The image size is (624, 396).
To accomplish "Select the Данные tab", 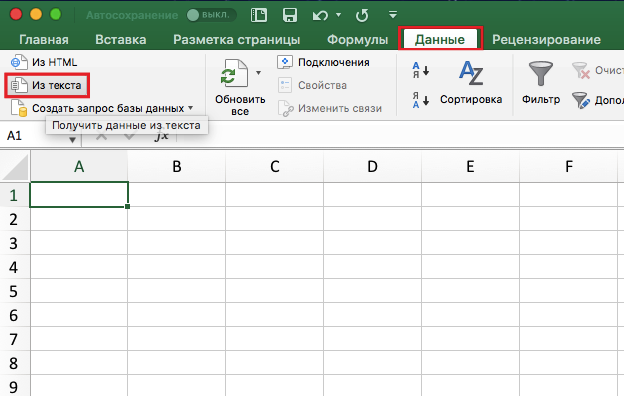I will (440, 39).
